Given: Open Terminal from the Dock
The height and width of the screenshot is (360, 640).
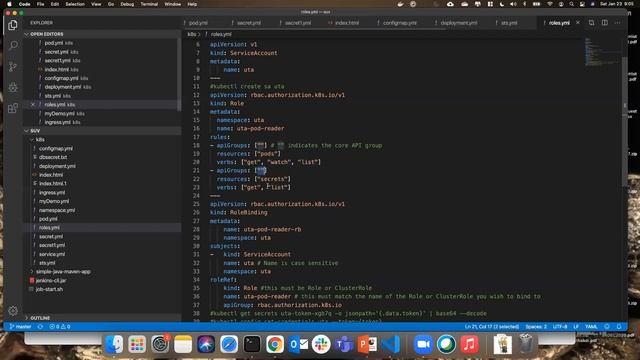Looking at the screenshot, I should click(252, 344).
